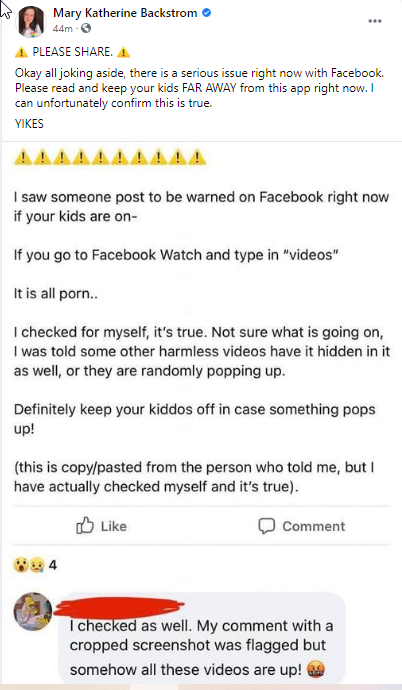Click the "It is all porn.." line
Screen dimensions: 402x690
click(56, 294)
